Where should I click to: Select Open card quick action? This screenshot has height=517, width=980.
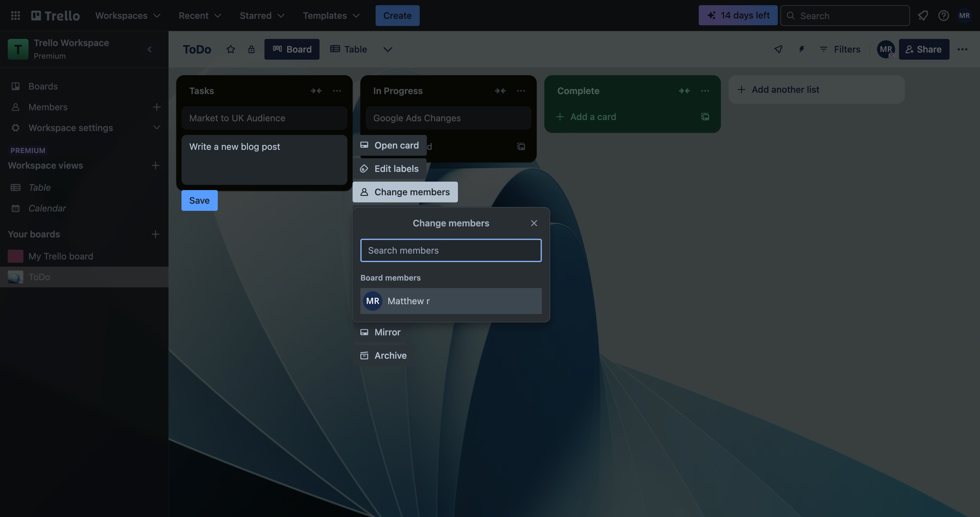(x=390, y=145)
